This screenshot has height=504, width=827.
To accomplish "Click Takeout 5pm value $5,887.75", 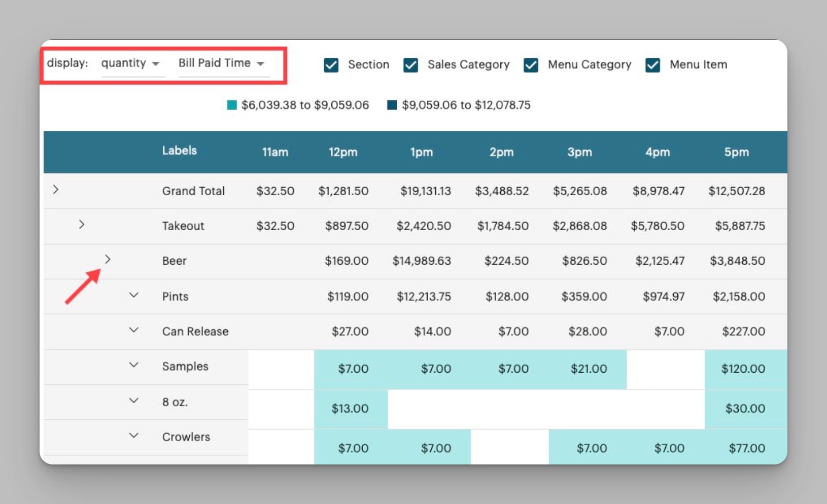I will pyautogui.click(x=740, y=226).
